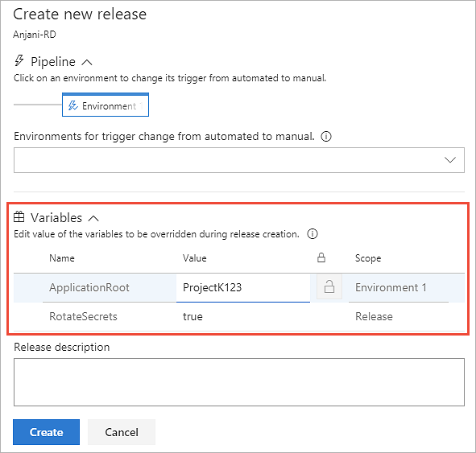Select the Environment 1 pipeline stage
The height and width of the screenshot is (453, 476).
(x=106, y=105)
